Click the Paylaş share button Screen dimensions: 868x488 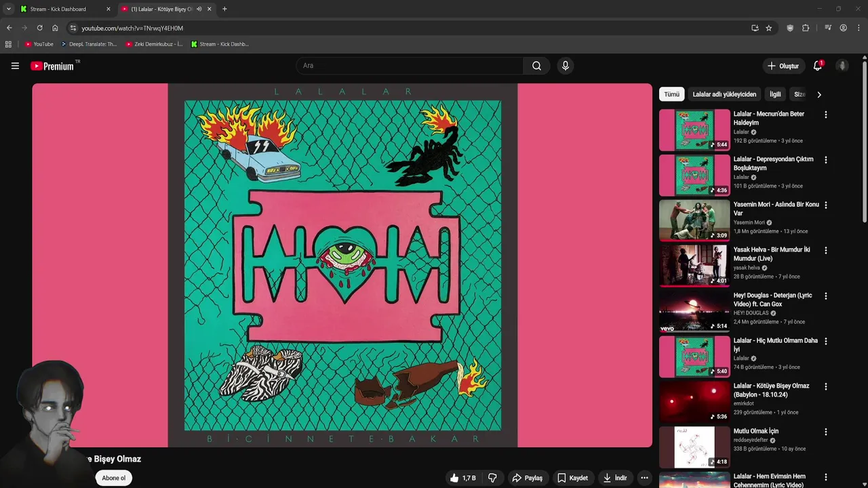tap(527, 478)
